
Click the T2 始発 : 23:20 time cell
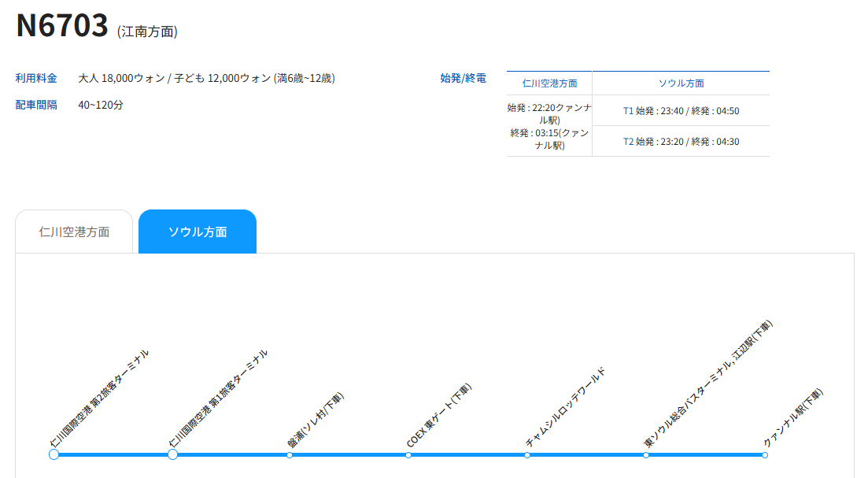(681, 141)
